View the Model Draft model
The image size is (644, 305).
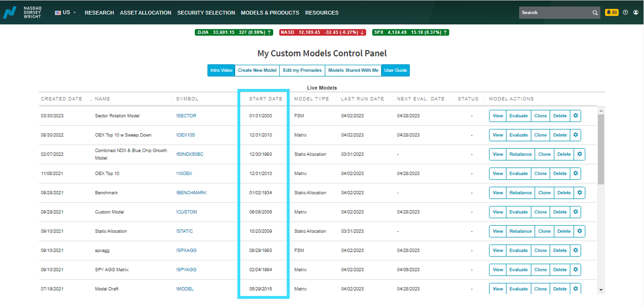(498, 289)
